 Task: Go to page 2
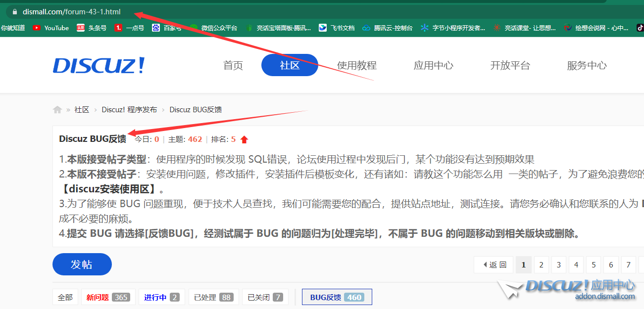[x=542, y=265]
